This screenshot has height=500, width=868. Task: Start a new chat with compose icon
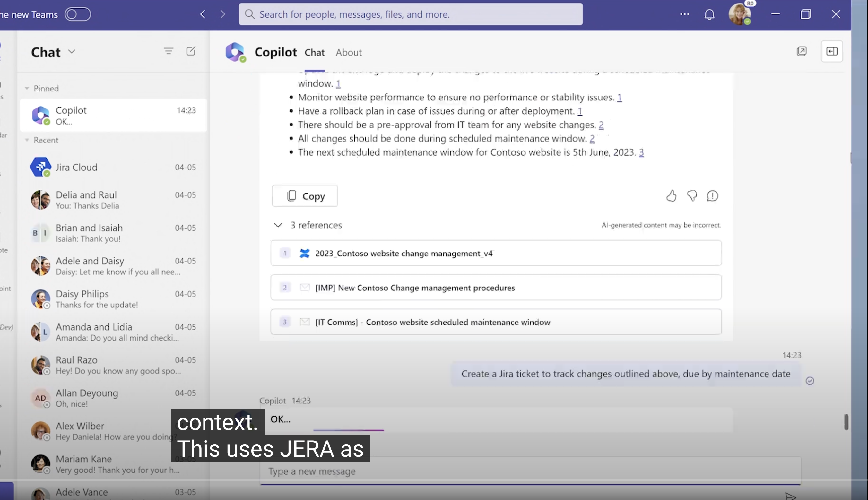(191, 51)
